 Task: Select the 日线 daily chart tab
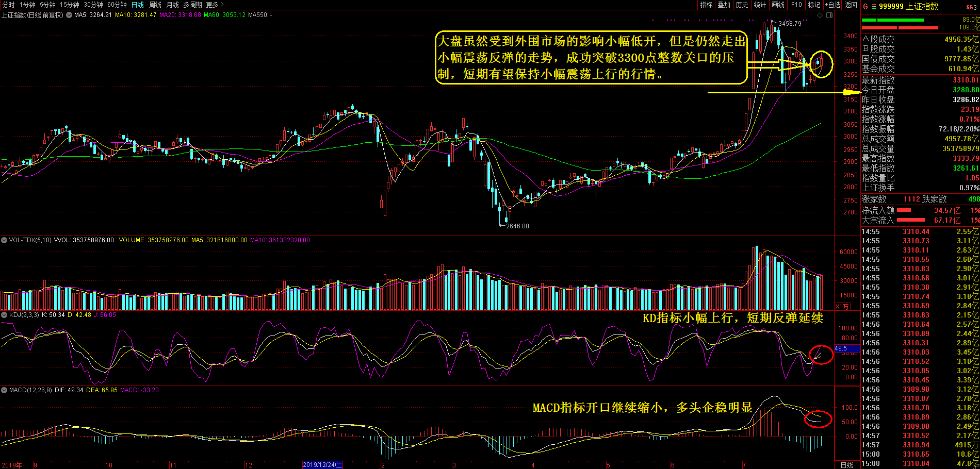point(138,5)
